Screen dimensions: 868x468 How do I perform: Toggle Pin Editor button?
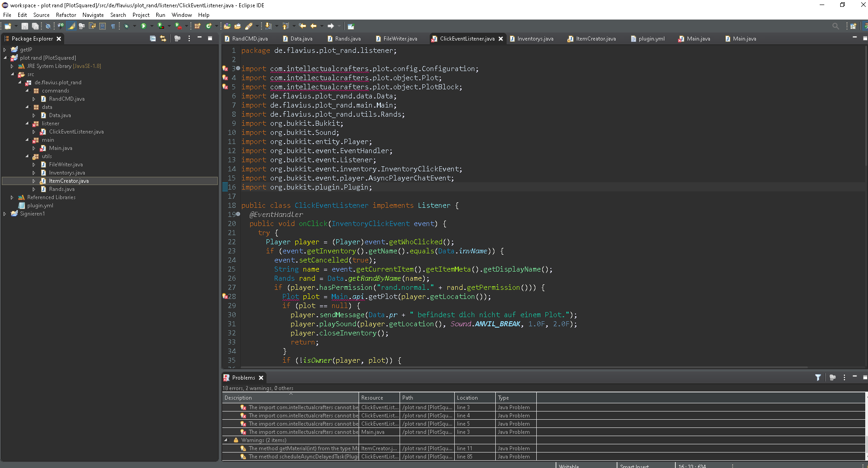click(x=350, y=26)
